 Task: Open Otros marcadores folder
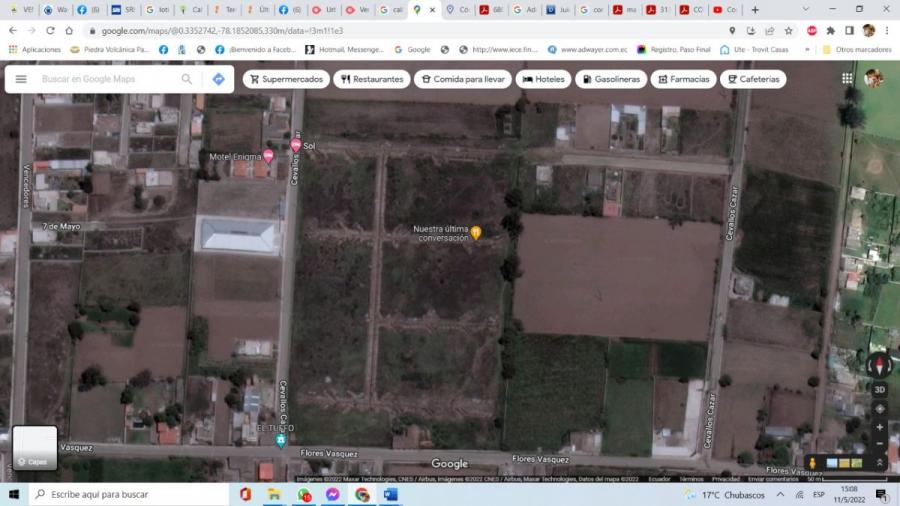pyautogui.click(x=856, y=49)
